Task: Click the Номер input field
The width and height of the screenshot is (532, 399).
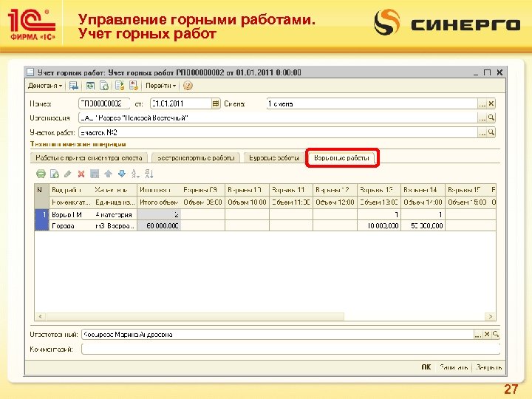Action: pyautogui.click(x=104, y=103)
